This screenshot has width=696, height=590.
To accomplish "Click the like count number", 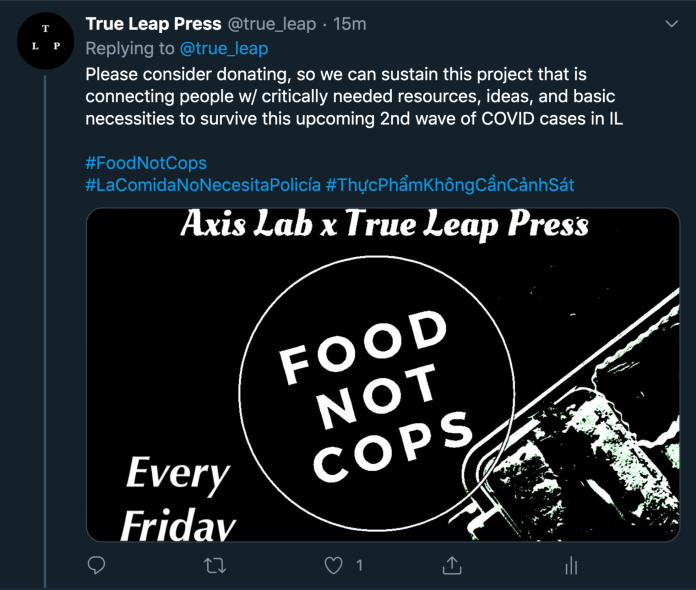I will (360, 565).
